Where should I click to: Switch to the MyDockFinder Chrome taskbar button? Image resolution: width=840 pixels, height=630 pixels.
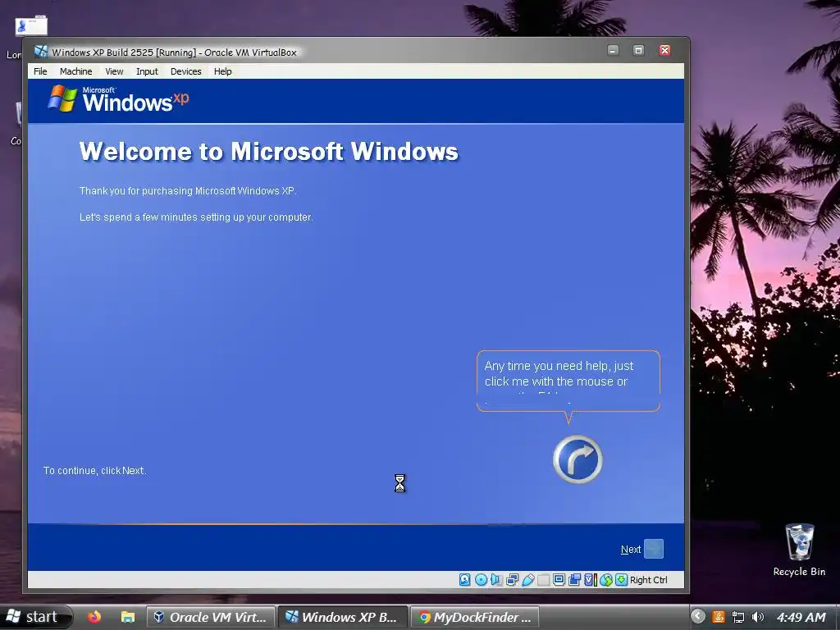(x=475, y=617)
